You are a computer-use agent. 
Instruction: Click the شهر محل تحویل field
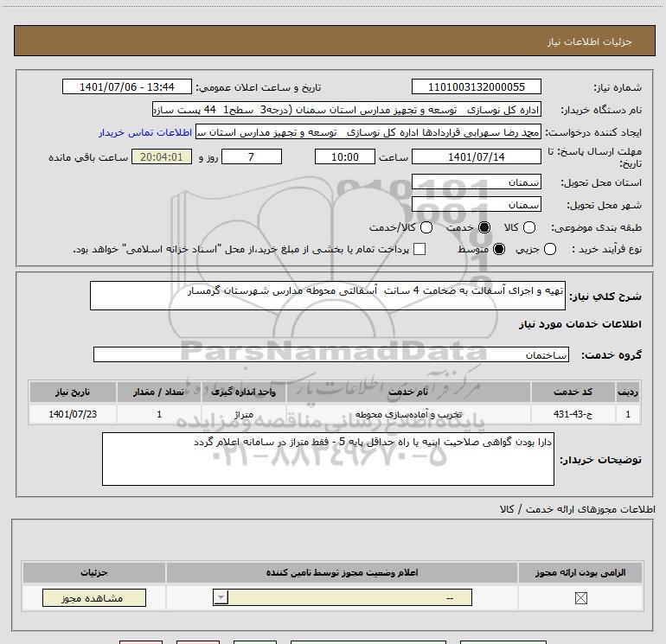pyautogui.click(x=476, y=205)
